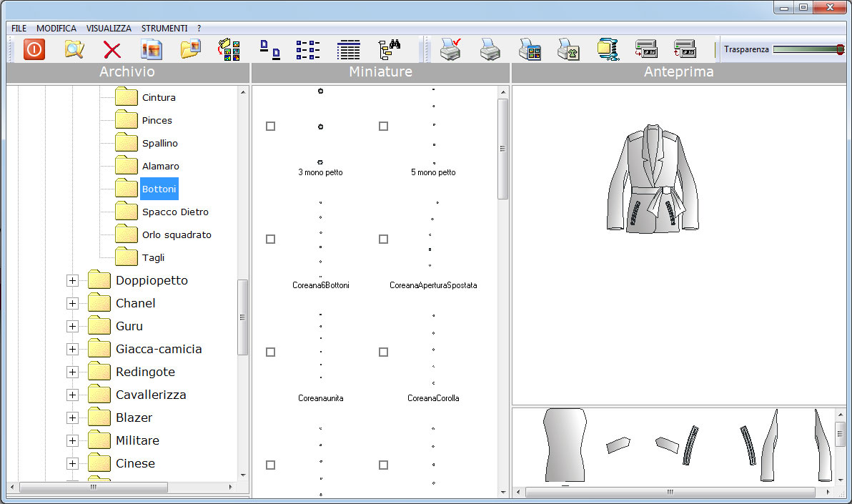Switch to the detailed lines view

point(348,49)
